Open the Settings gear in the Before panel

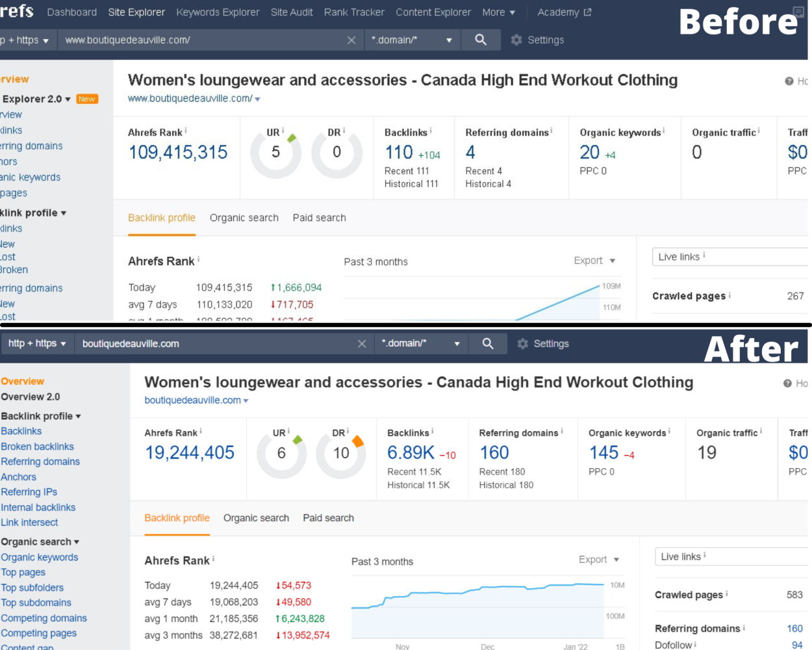[x=516, y=40]
